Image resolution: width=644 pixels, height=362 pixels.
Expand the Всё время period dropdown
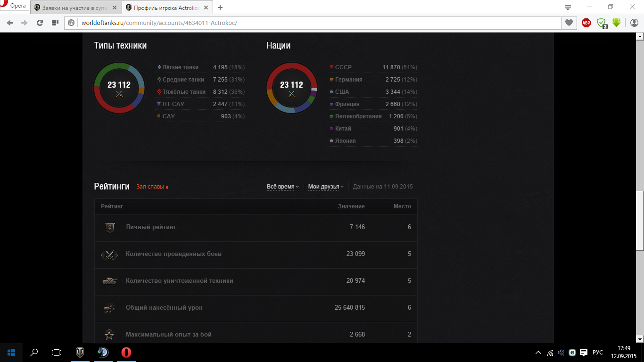pyautogui.click(x=283, y=187)
